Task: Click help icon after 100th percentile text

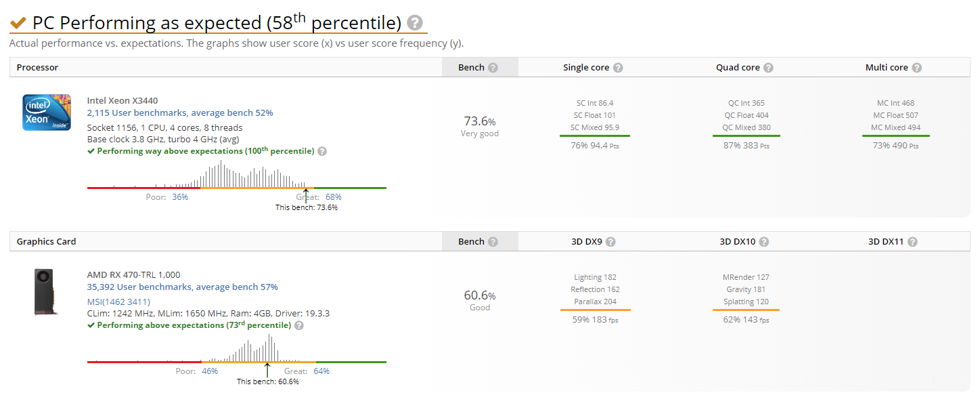Action: click(x=322, y=151)
